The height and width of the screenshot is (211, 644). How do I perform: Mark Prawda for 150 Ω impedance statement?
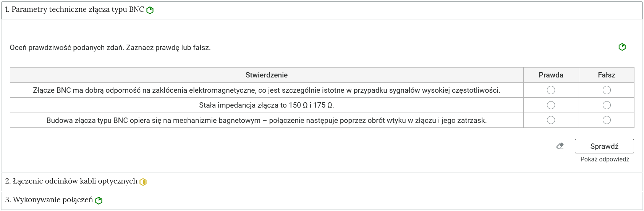click(x=551, y=105)
